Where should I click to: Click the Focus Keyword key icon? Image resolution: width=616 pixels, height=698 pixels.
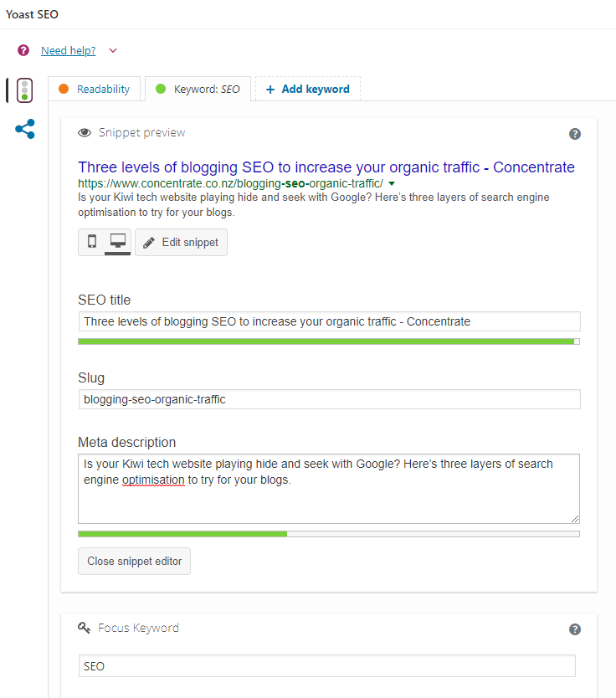click(x=85, y=628)
